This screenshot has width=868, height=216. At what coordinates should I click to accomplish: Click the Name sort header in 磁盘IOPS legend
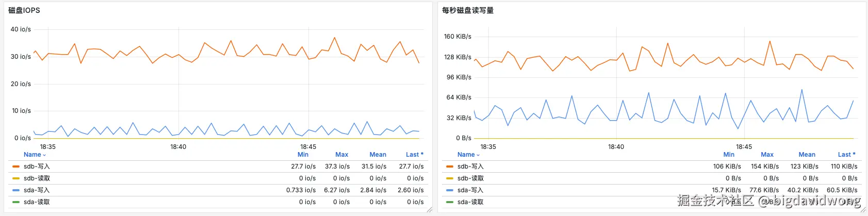pos(32,155)
